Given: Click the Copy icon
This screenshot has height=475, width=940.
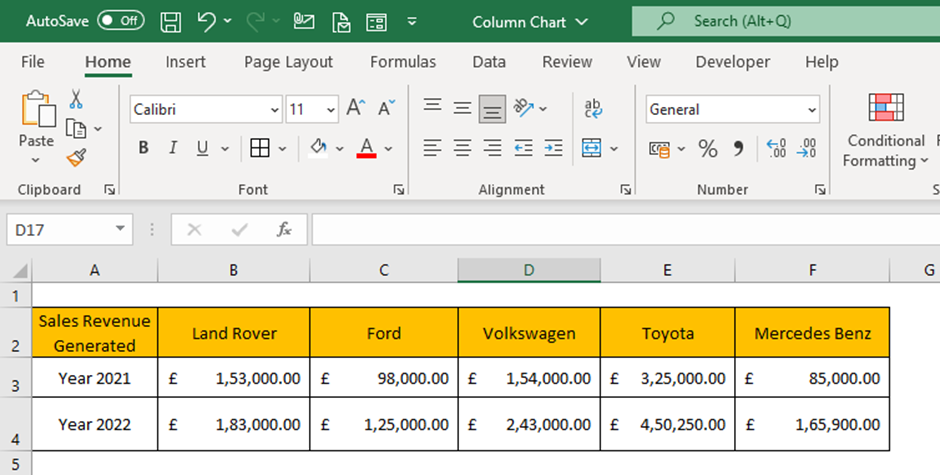Looking at the screenshot, I should pyautogui.click(x=76, y=128).
